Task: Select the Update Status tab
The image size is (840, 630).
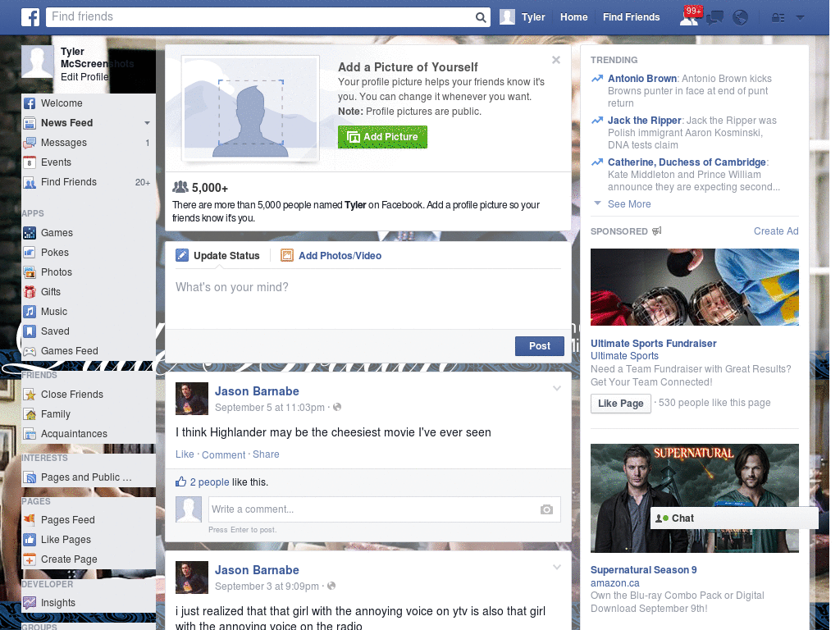Action: pyautogui.click(x=218, y=256)
